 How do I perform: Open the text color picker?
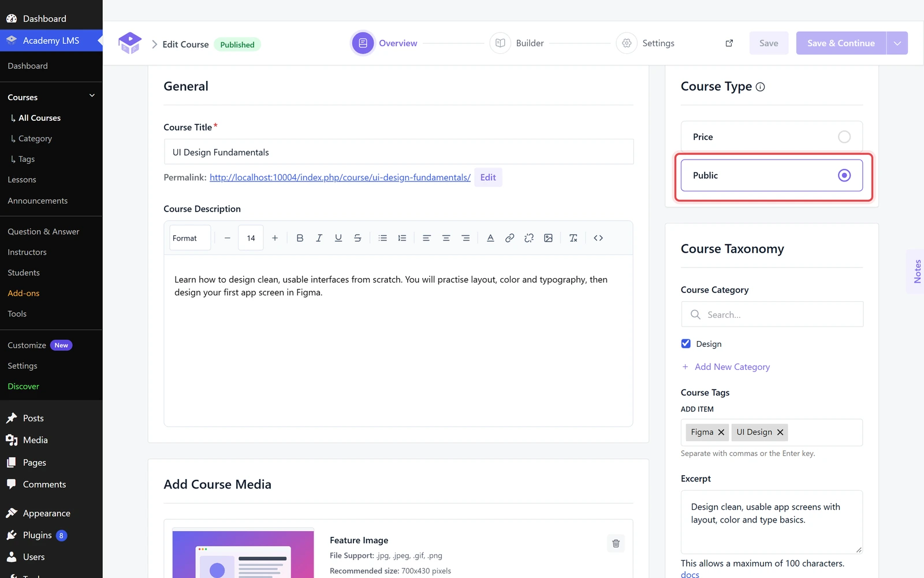(490, 238)
